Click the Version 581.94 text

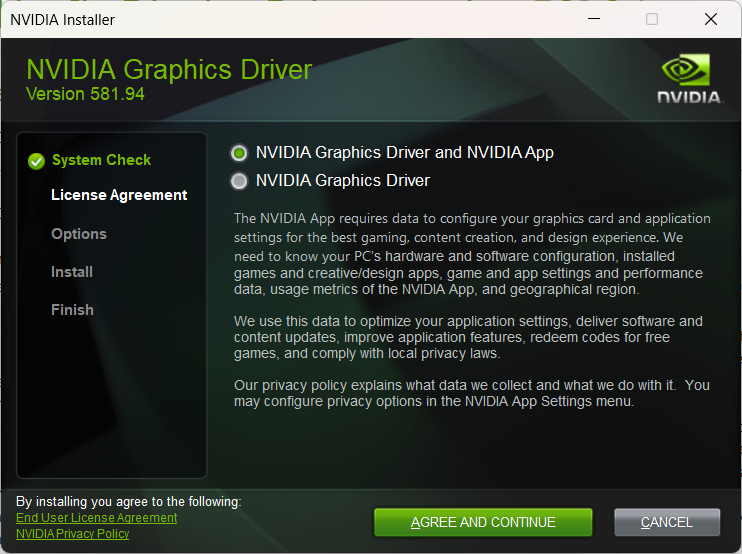[x=85, y=93]
